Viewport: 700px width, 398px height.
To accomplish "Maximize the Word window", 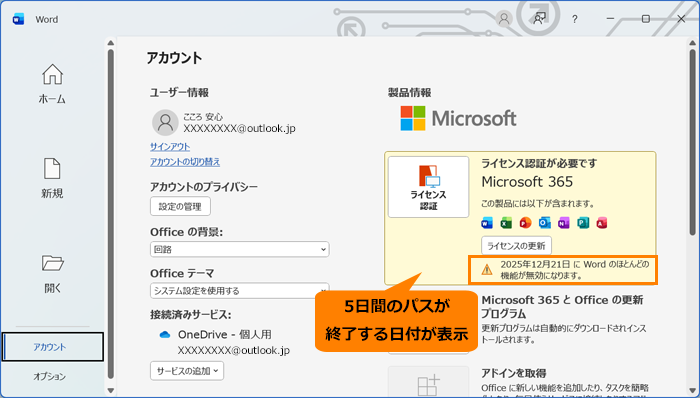I will point(646,19).
